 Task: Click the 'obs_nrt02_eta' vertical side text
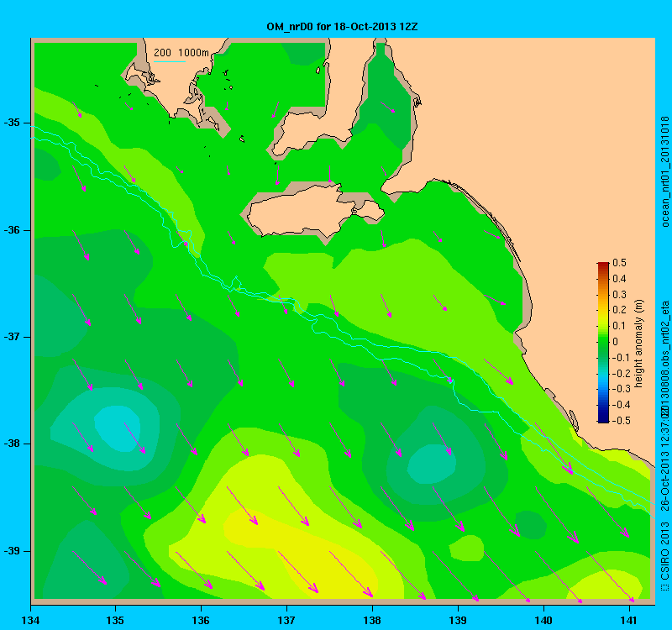[664, 334]
